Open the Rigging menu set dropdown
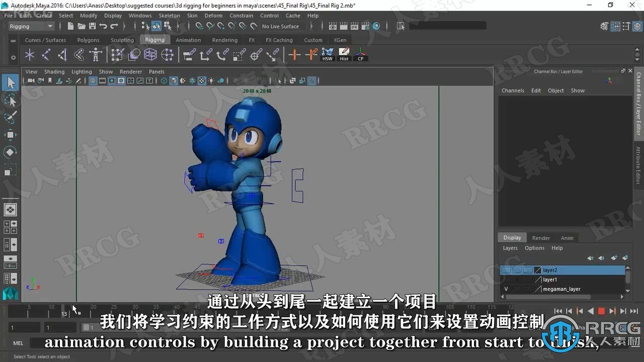 [x=31, y=26]
